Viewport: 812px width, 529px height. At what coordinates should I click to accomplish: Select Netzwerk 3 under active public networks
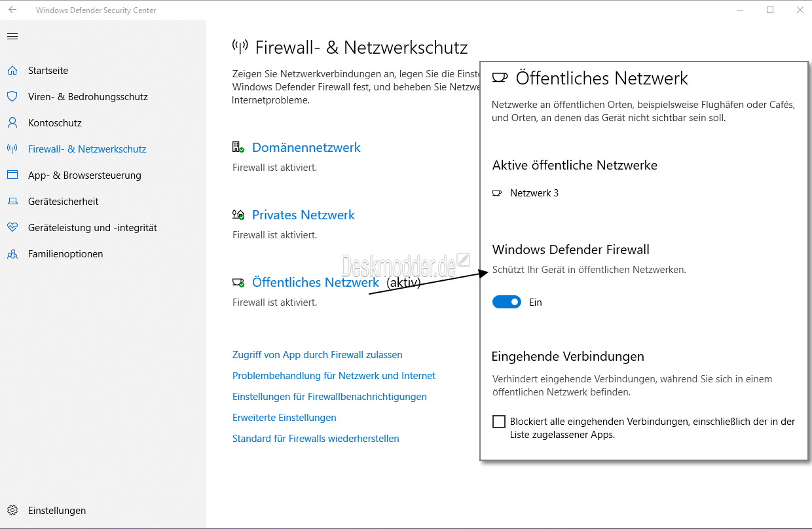(x=534, y=193)
